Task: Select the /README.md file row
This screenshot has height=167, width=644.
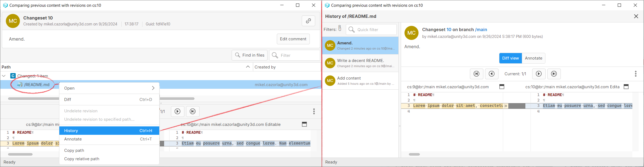Action: pyautogui.click(x=161, y=85)
